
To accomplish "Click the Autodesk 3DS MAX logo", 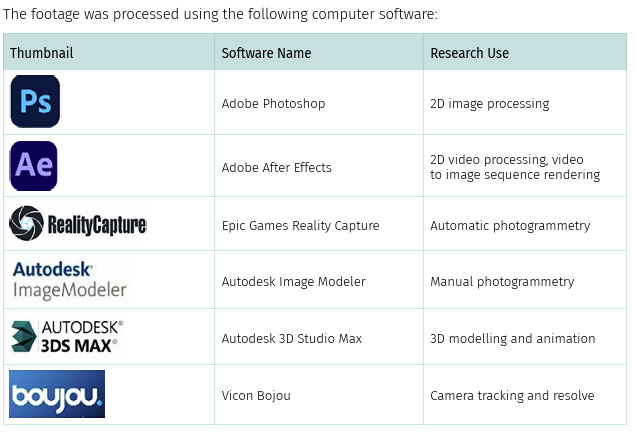I will point(67,336).
